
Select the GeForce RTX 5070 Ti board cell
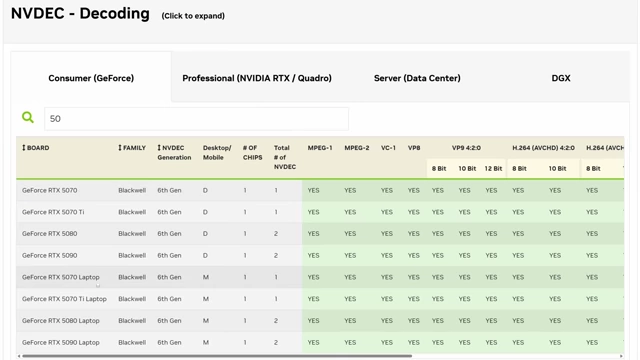(x=53, y=212)
